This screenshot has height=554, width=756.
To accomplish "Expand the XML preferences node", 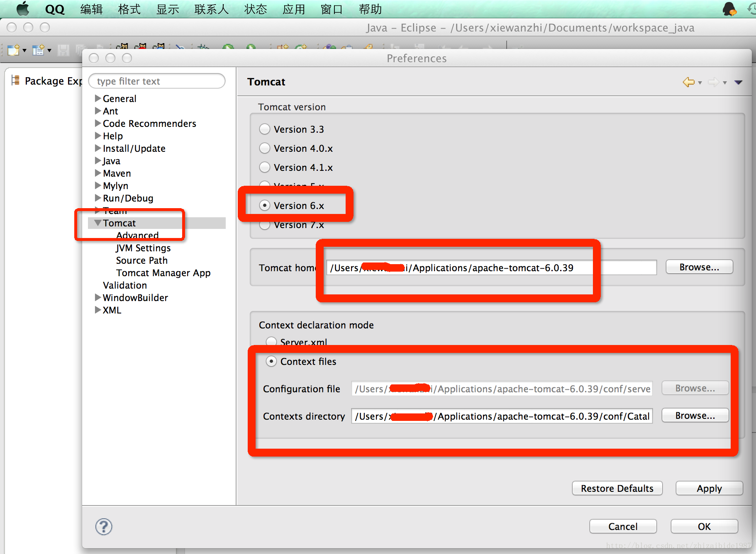I will 98,310.
